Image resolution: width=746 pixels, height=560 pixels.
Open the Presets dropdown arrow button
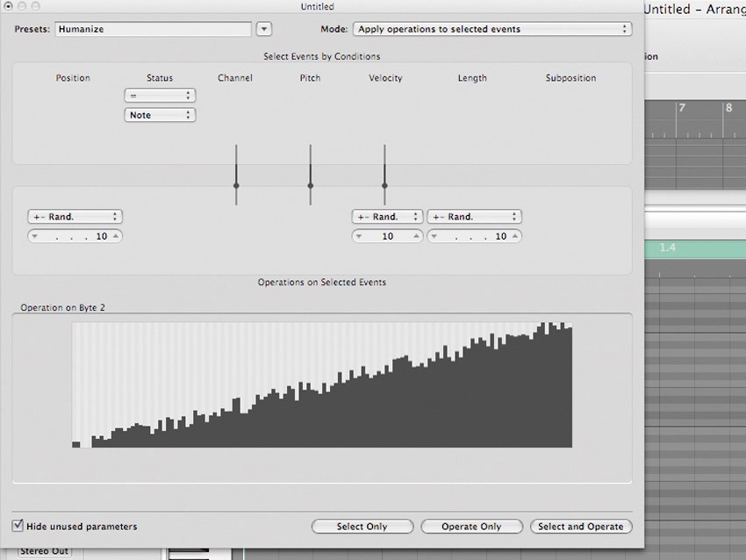(x=264, y=29)
